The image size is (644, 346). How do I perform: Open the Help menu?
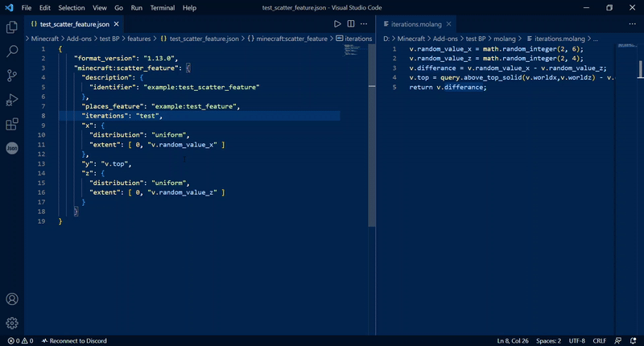tap(189, 7)
